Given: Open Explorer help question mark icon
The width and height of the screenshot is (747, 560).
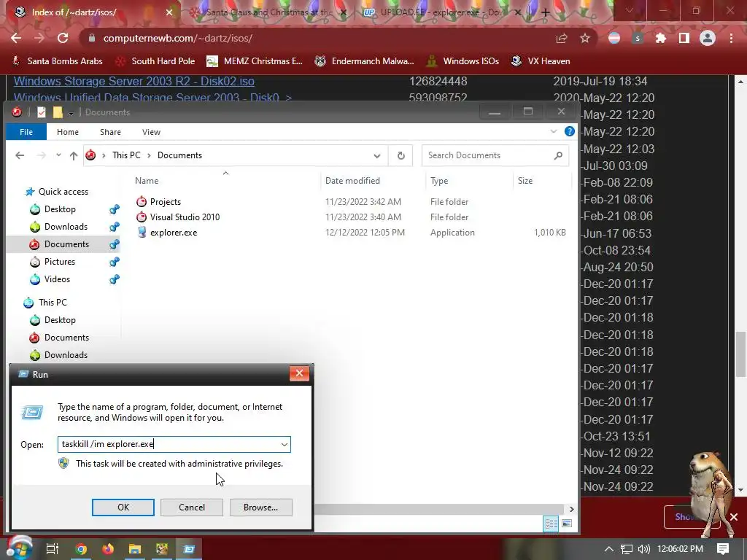Looking at the screenshot, I should pos(569,131).
